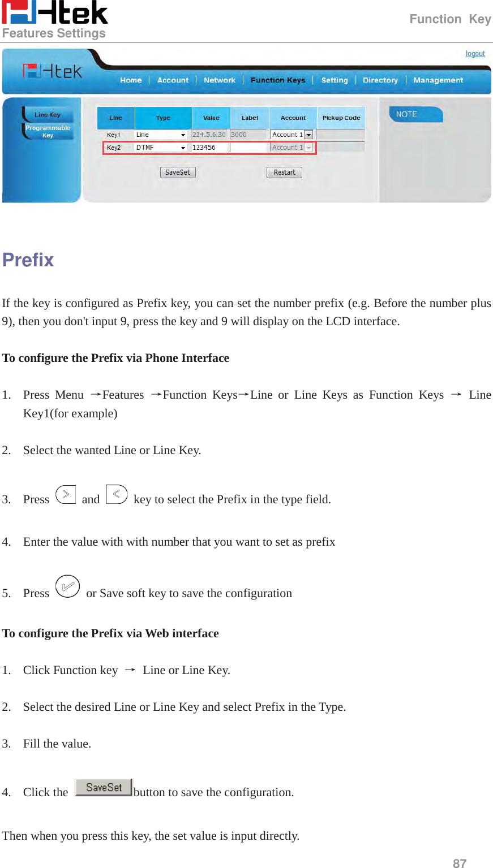Click the left arrow key icon in step 3
The height and width of the screenshot is (868, 493).
(x=117, y=494)
